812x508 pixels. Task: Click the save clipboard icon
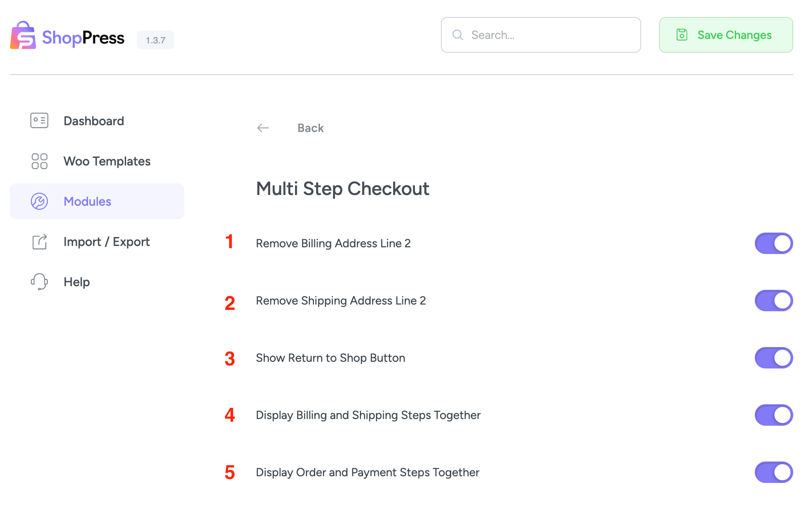click(681, 35)
